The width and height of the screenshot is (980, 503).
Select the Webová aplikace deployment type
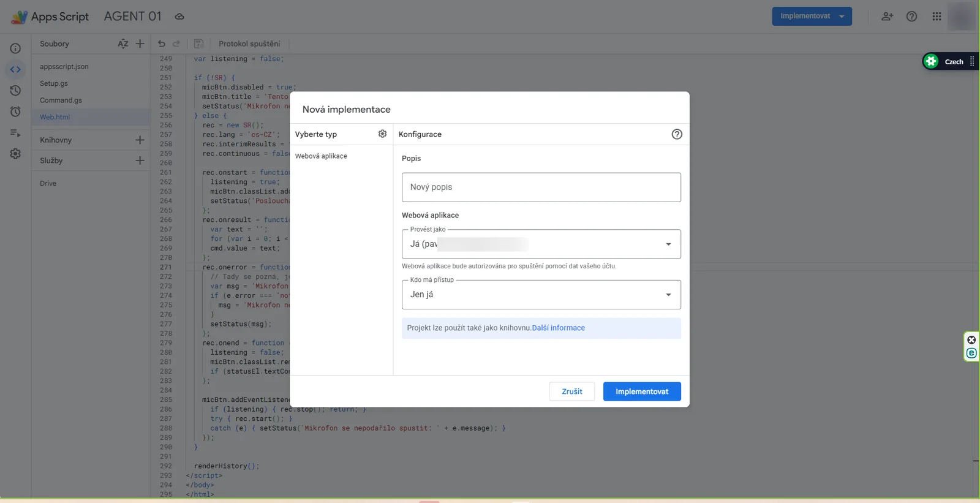click(x=321, y=156)
